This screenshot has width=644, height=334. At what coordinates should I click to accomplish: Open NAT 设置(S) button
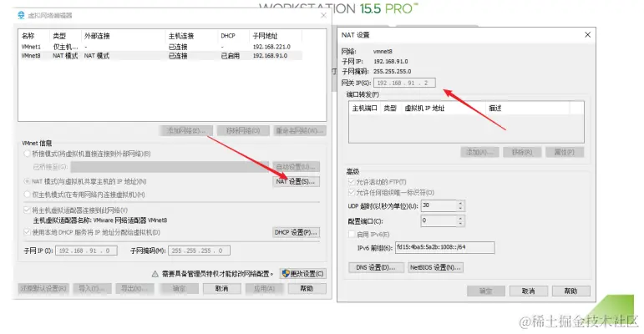(x=296, y=181)
